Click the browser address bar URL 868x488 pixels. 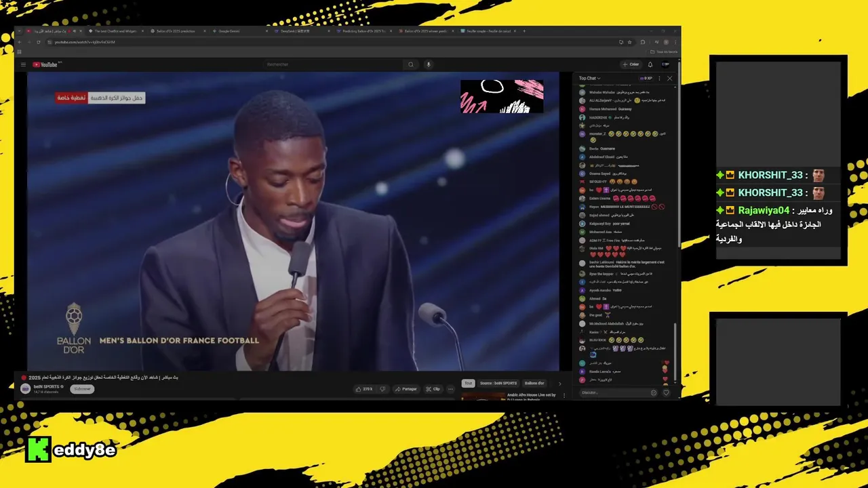[x=85, y=42]
